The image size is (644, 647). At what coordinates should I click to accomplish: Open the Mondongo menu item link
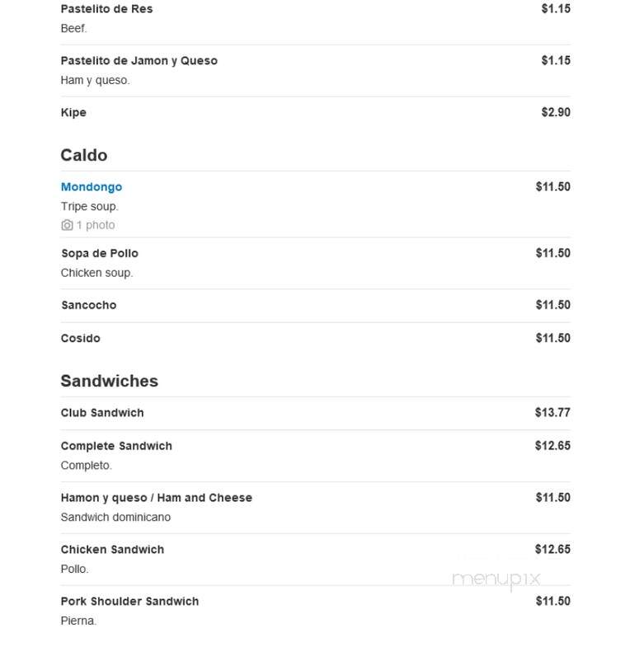92,187
